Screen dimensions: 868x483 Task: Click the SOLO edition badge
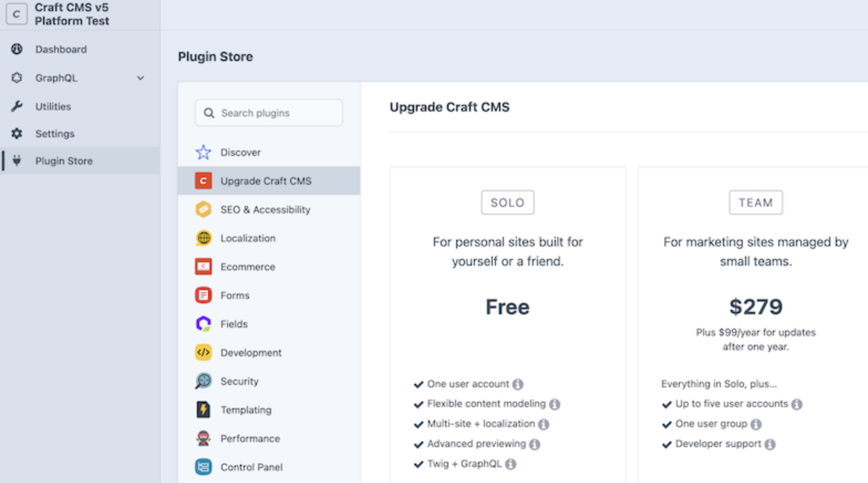[x=508, y=202]
